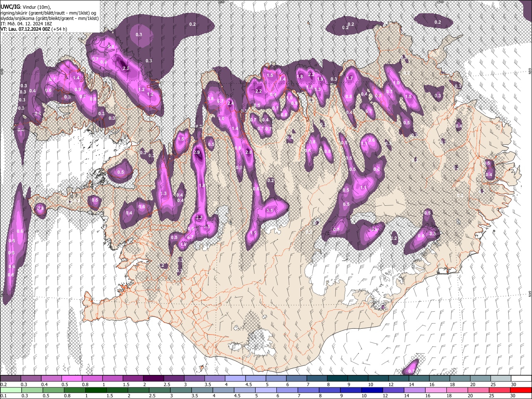
Task: Select the 2.5 precipitation value on the map
Action: point(126,68)
